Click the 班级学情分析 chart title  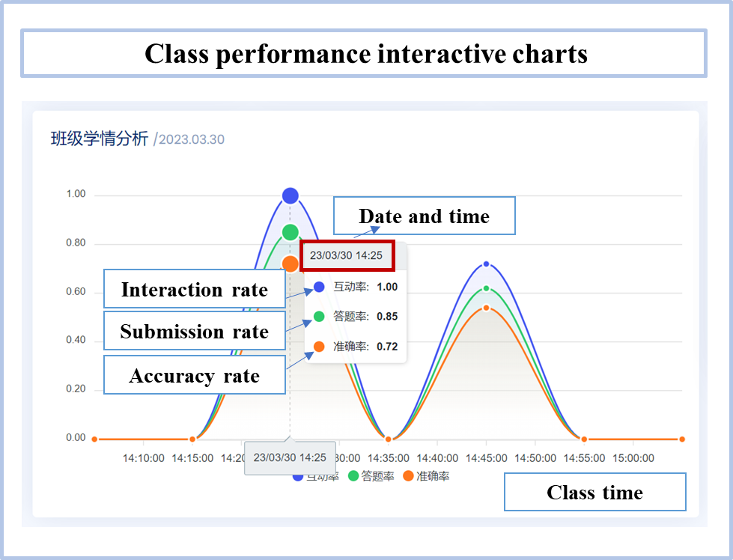pos(99,139)
